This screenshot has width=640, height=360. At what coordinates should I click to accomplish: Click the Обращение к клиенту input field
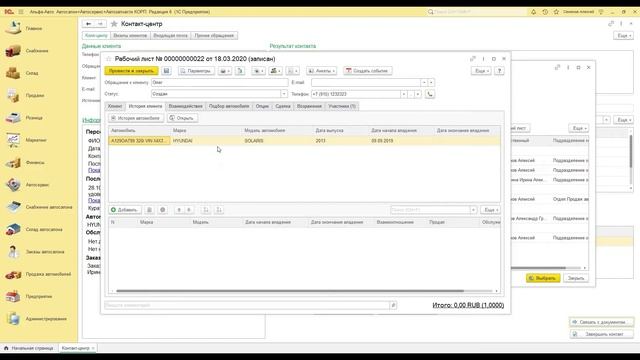tap(220, 82)
